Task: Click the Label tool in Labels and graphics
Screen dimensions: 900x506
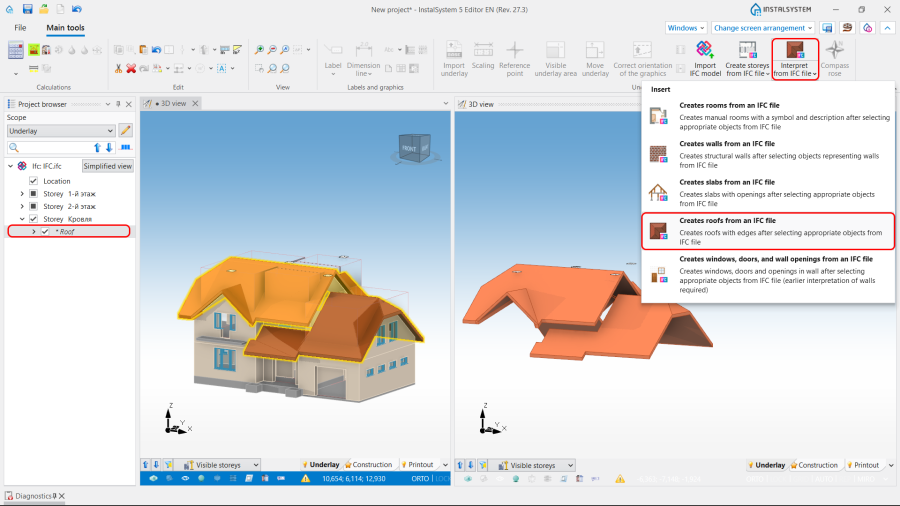Action: click(333, 59)
